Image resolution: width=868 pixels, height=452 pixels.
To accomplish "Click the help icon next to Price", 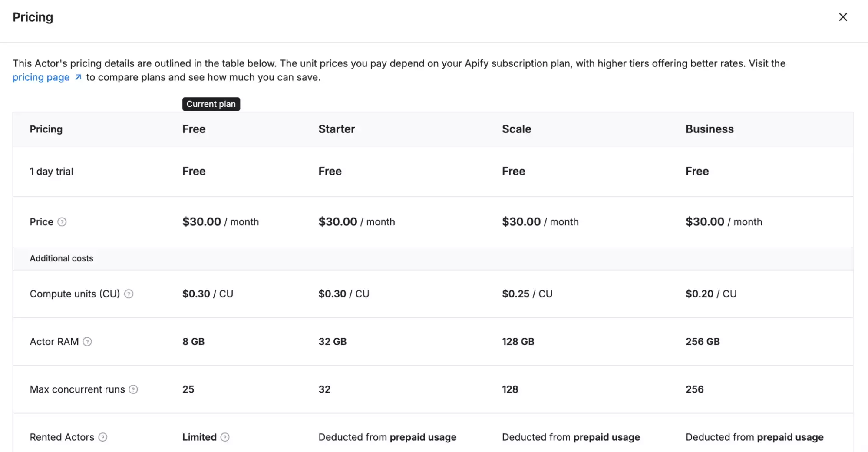I will [63, 222].
